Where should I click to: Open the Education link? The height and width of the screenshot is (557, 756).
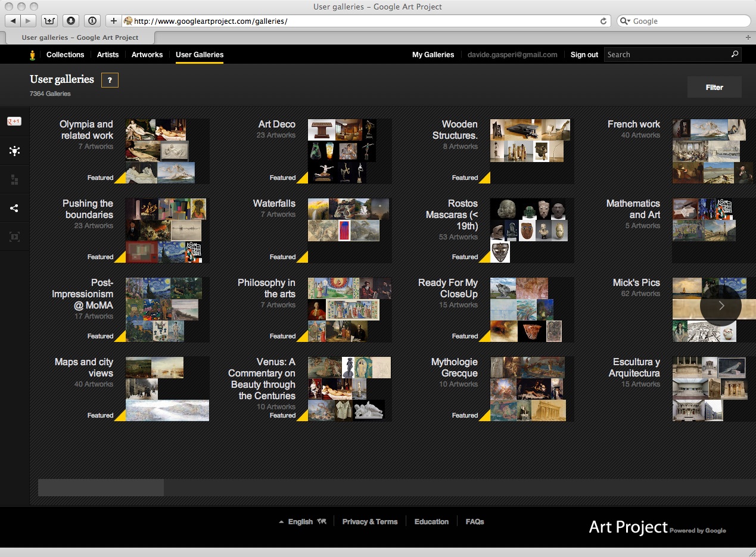[431, 521]
